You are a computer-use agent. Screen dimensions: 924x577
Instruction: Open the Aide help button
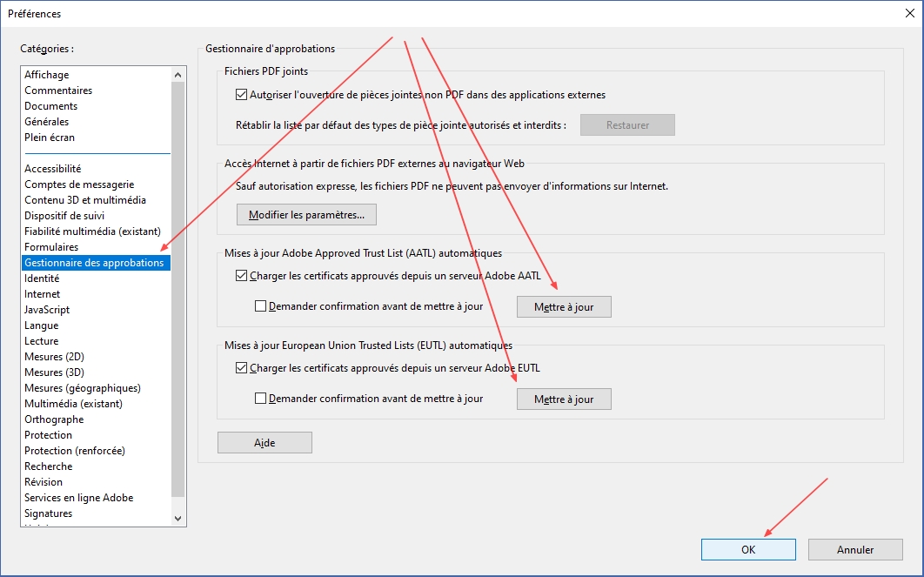[x=264, y=443]
